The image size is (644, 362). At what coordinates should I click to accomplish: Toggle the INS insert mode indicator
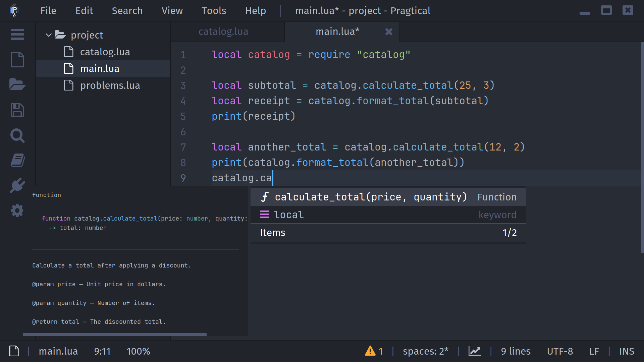[x=627, y=351]
